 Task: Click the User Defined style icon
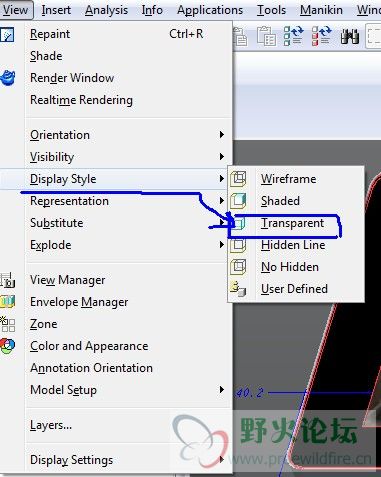pyautogui.click(x=238, y=289)
